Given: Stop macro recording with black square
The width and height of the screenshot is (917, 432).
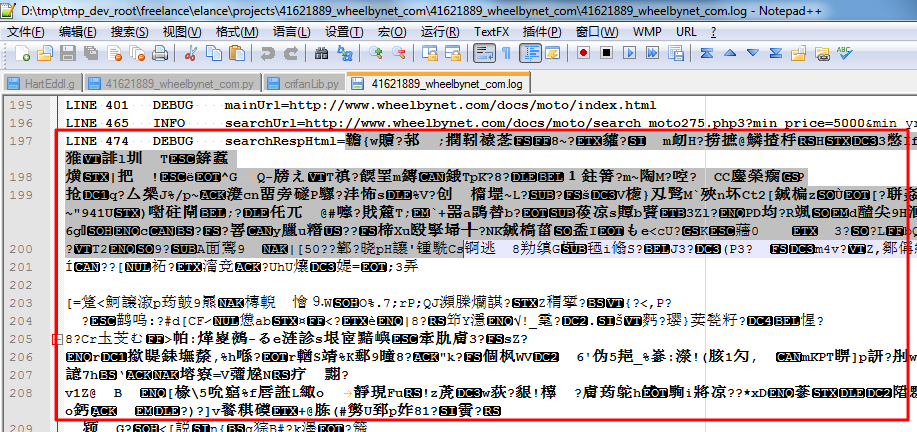Looking at the screenshot, I should (x=606, y=53).
